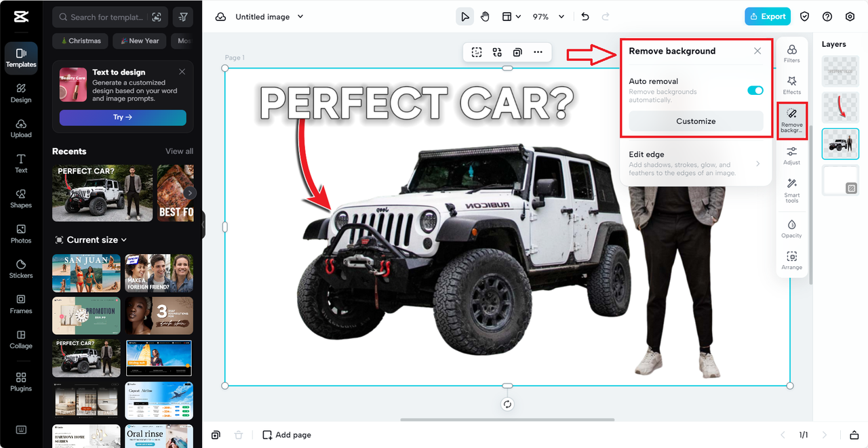Open View all recents
868x448 pixels.
pos(179,151)
